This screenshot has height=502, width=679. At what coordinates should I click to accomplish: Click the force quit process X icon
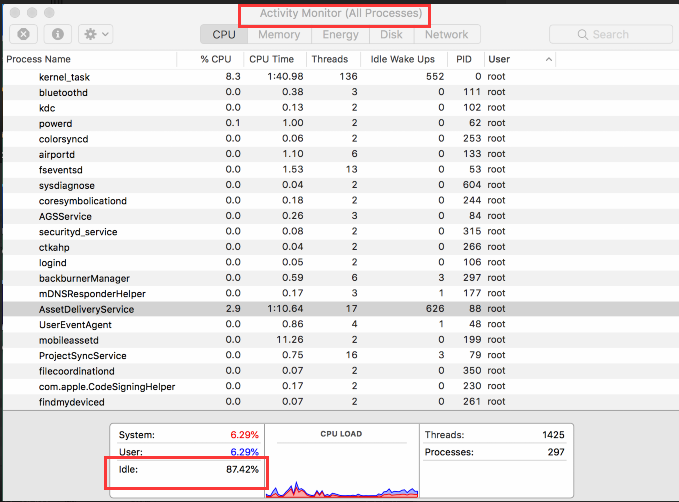coord(23,34)
